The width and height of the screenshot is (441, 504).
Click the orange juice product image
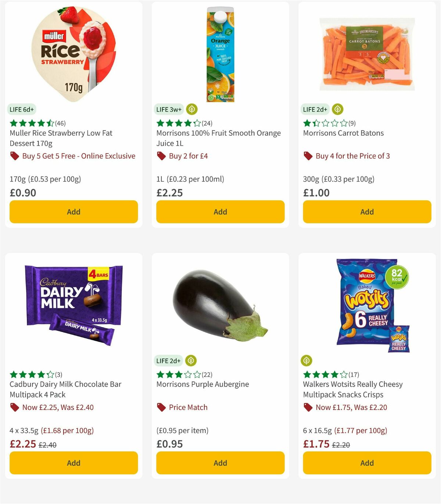pos(220,51)
